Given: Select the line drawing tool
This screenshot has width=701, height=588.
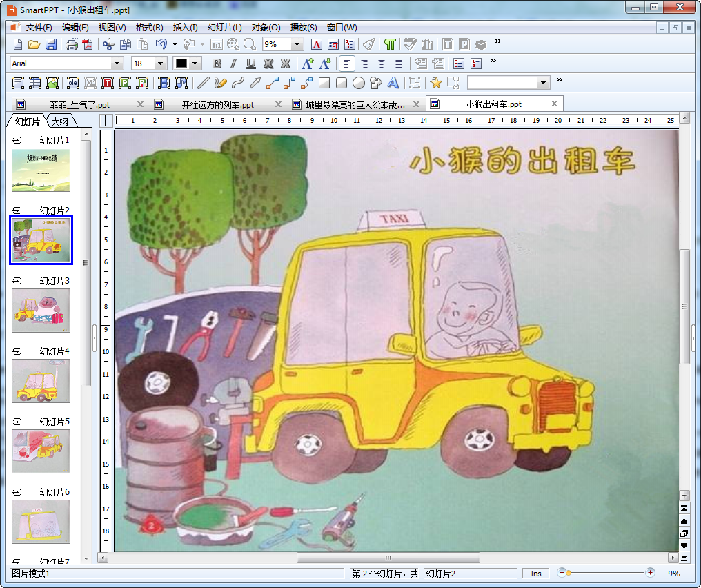Looking at the screenshot, I should click(204, 83).
